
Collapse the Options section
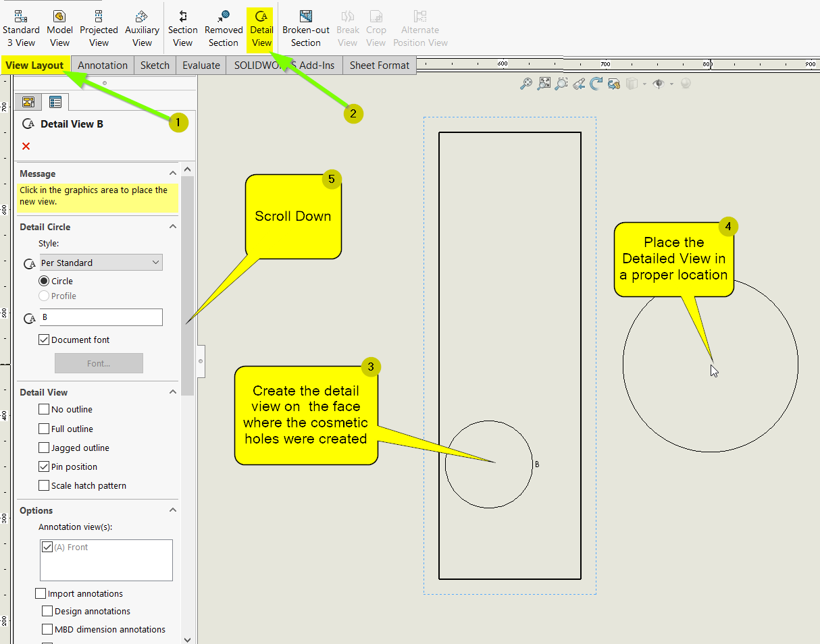tap(173, 510)
